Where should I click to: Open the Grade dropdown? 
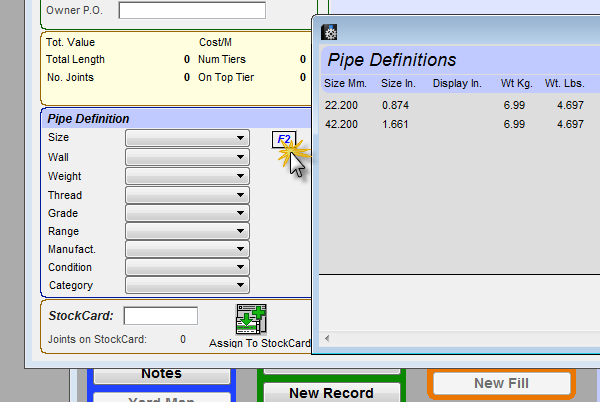coord(186,213)
